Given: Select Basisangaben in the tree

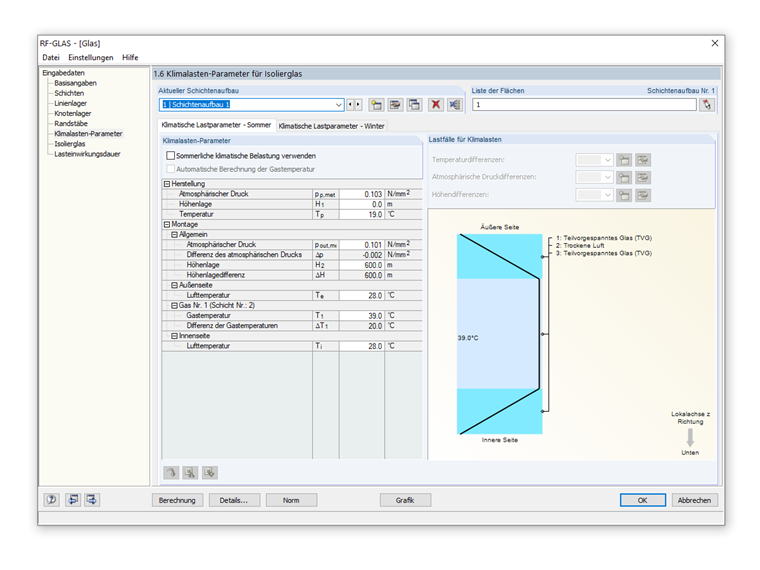Looking at the screenshot, I should click(76, 83).
